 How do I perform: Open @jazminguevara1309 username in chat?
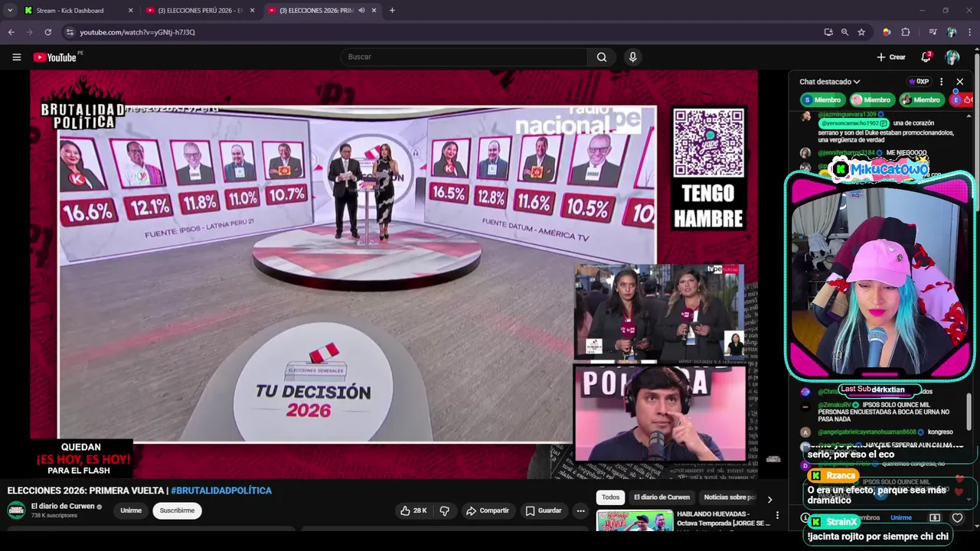(848, 114)
